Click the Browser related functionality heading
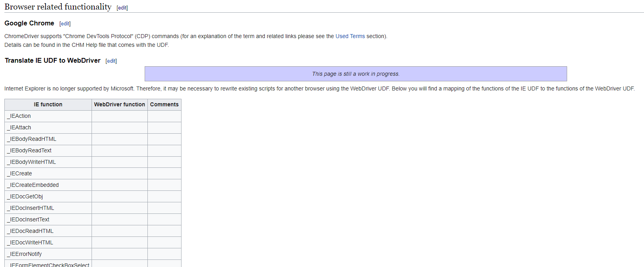Viewport: 644px width, 267px height. click(x=58, y=7)
